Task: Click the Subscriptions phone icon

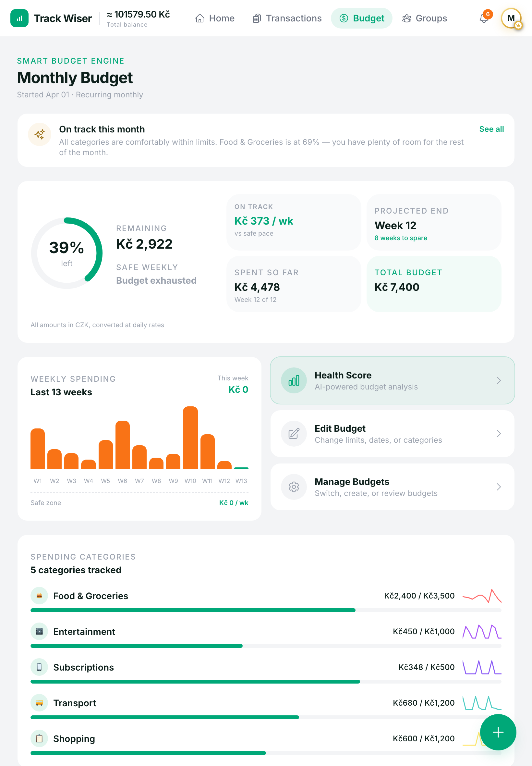Action: (x=39, y=667)
